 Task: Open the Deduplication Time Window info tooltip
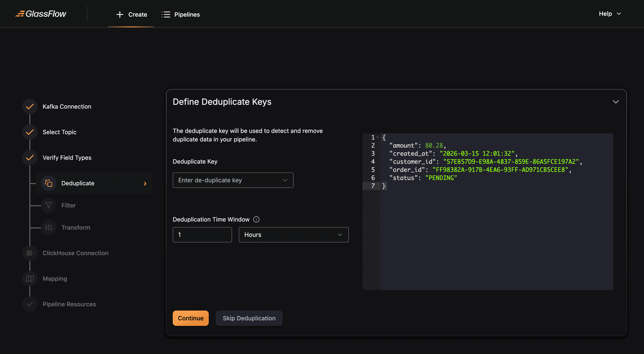(256, 219)
